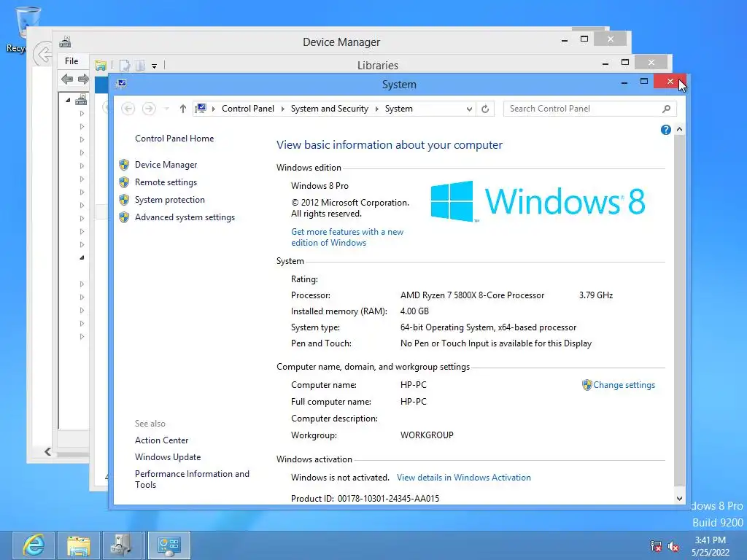Open Performance Information and Tools
The height and width of the screenshot is (560, 747).
(x=192, y=480)
